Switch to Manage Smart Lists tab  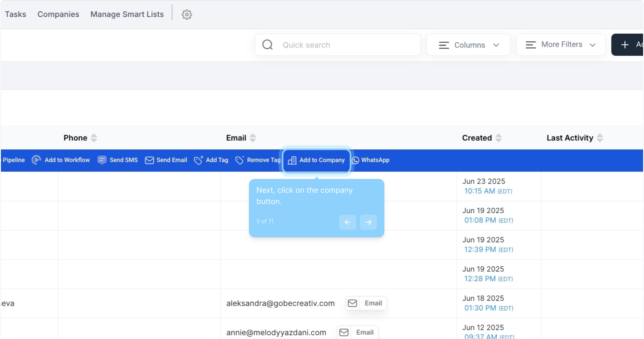coord(127,14)
